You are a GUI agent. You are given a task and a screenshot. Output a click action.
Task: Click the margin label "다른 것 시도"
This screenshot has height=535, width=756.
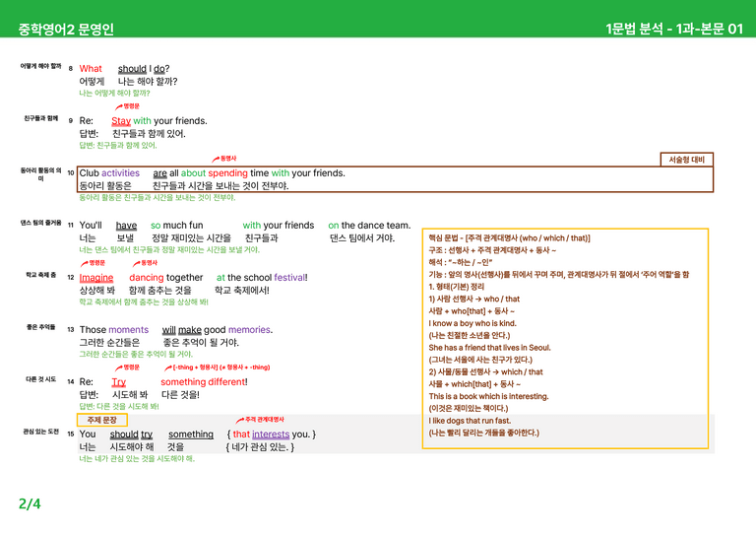click(41, 379)
